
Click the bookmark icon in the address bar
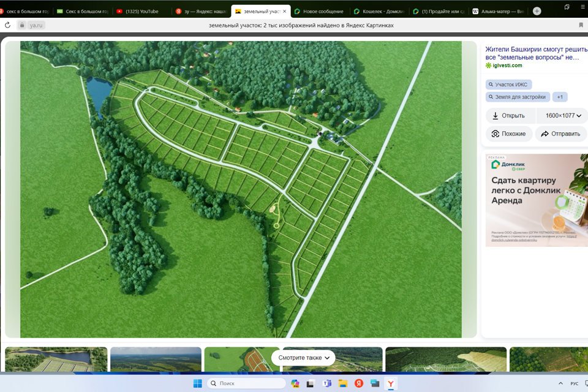(x=581, y=25)
